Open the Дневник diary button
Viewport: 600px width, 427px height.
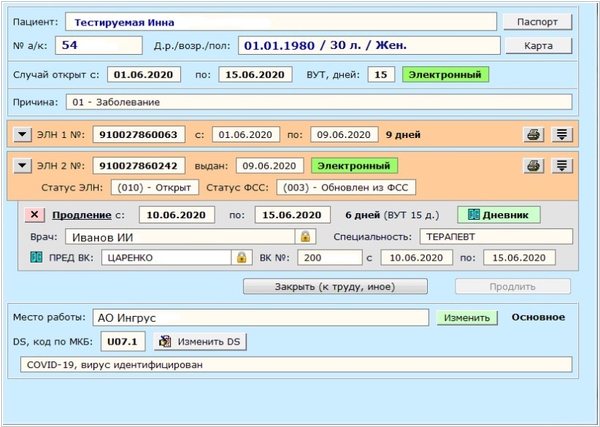pos(499,215)
